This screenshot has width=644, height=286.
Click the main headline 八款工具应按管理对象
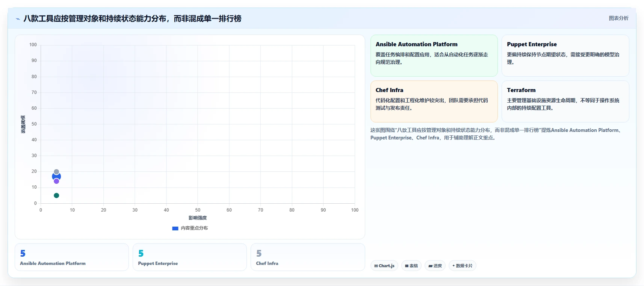[x=132, y=18]
